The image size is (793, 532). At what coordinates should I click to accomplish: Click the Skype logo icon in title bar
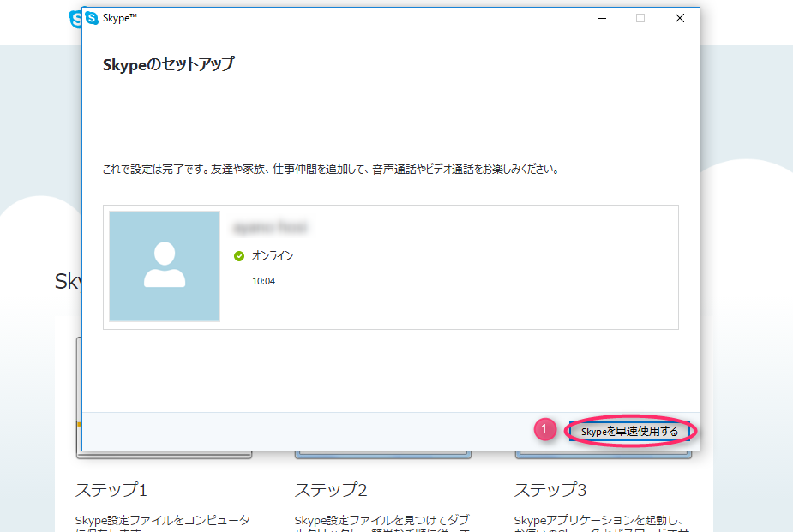pyautogui.click(x=92, y=18)
